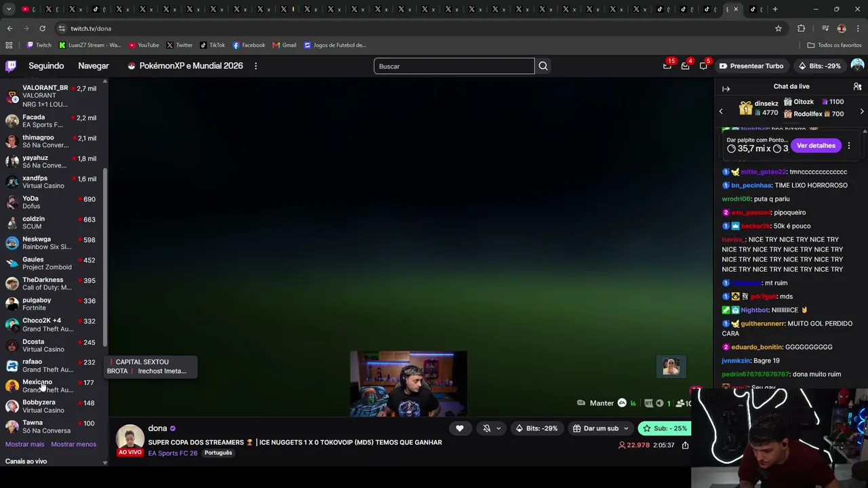Open VALORANT_BR channel in sidebar

[x=52, y=96]
